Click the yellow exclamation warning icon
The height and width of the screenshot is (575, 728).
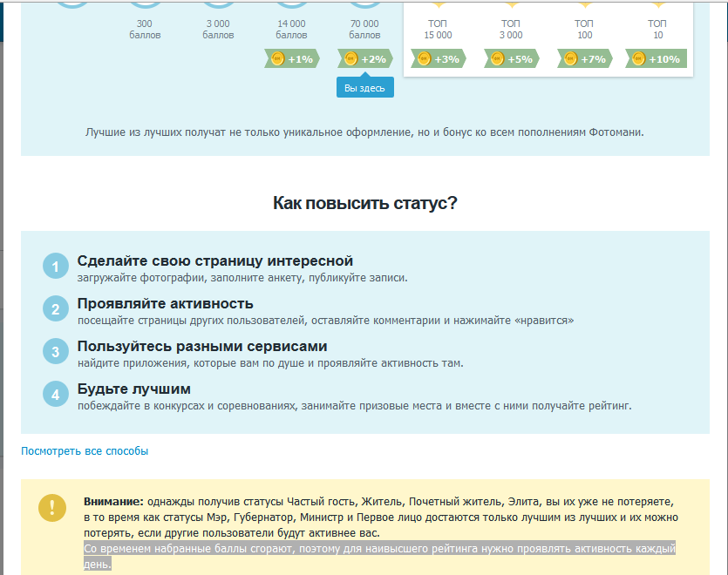pyautogui.click(x=52, y=507)
